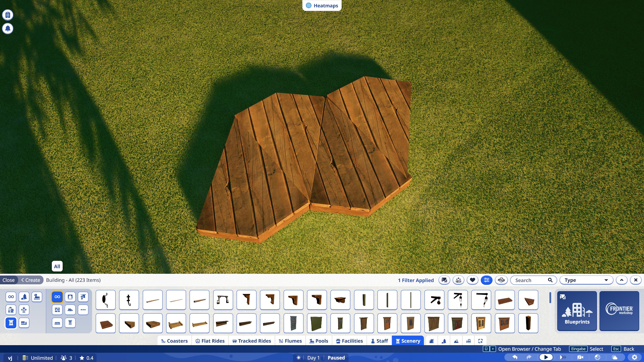Select the roofs building subcategory
The image size is (644, 362).
[x=70, y=310]
